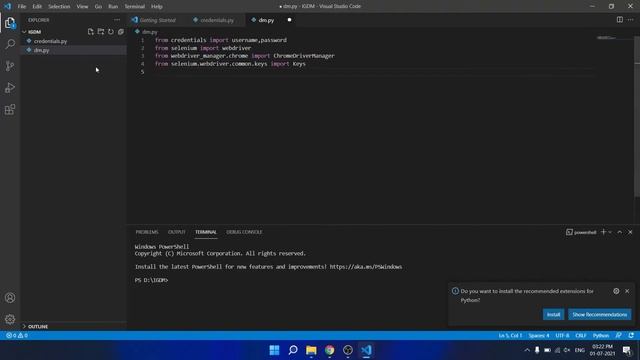The image size is (640, 360).
Task: Open the Terminal menu
Action: tap(135, 6)
